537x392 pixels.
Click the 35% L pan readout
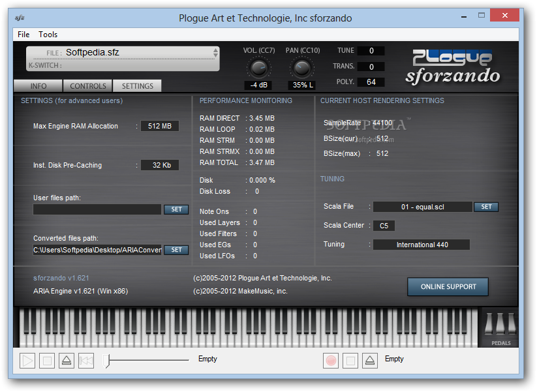click(303, 85)
